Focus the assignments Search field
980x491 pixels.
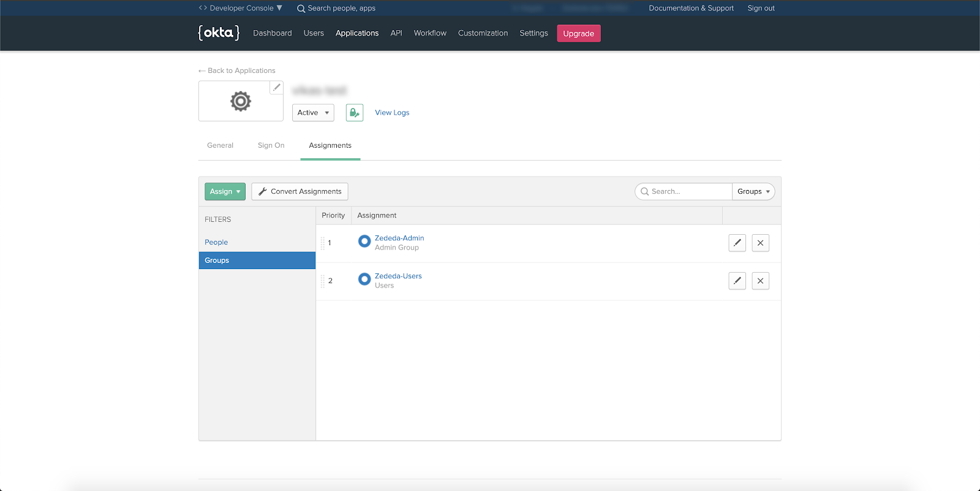(684, 192)
